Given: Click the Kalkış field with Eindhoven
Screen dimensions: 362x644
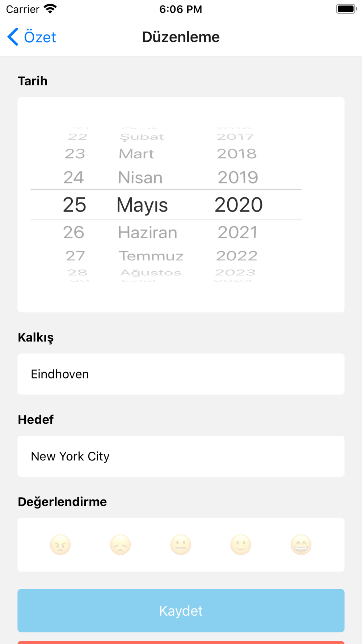Looking at the screenshot, I should click(181, 374).
